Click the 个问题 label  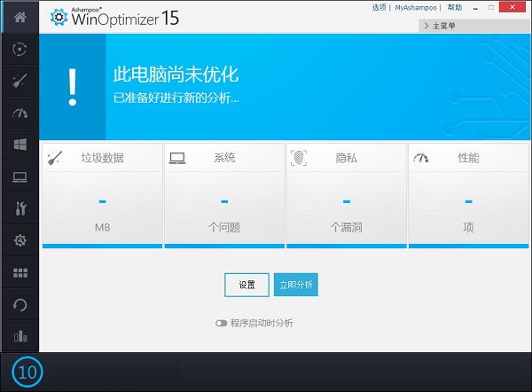point(224,227)
